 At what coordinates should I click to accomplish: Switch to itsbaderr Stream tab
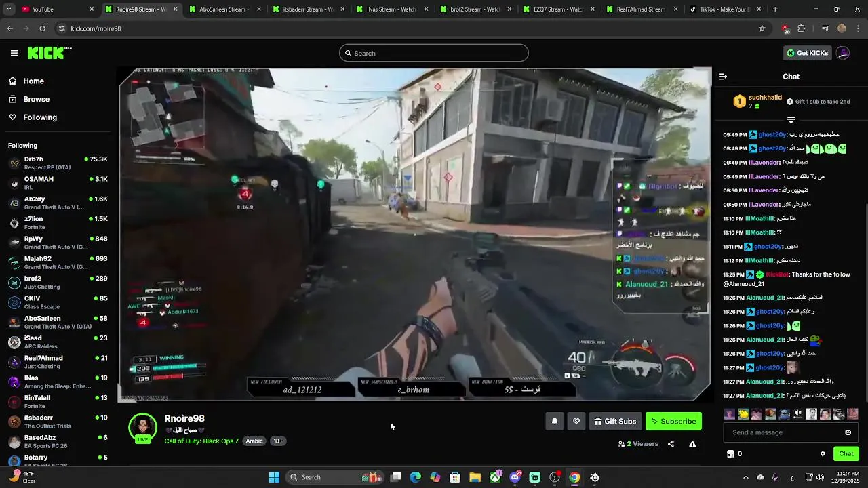(x=309, y=9)
